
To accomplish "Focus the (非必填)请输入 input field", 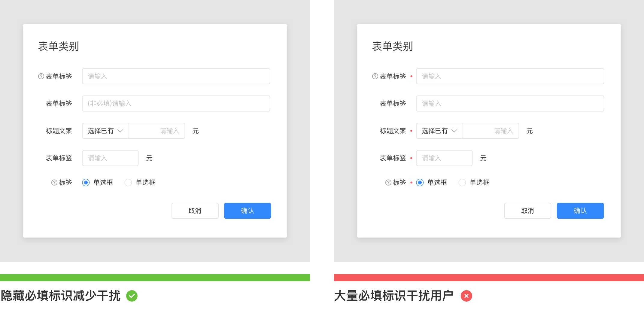I will click(x=176, y=104).
